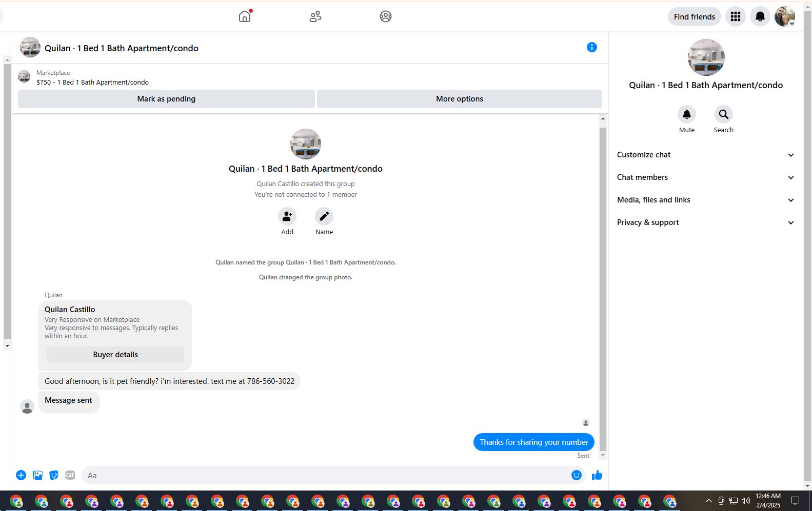Click the sender avatar beside Message sent
This screenshot has height=511, width=812.
coord(27,406)
